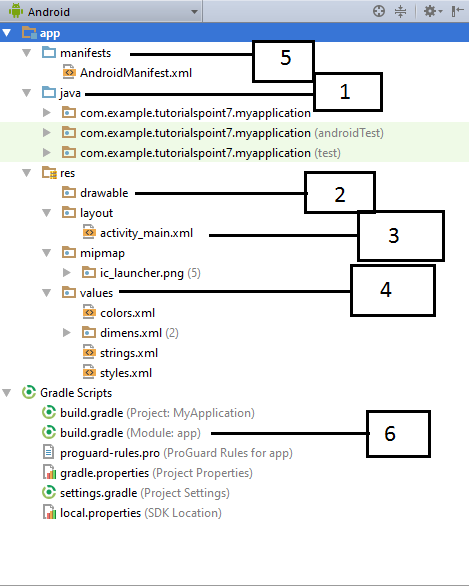Select settings.gradle project settings file
Viewport: 469px width, 586px height.
pyautogui.click(x=145, y=493)
